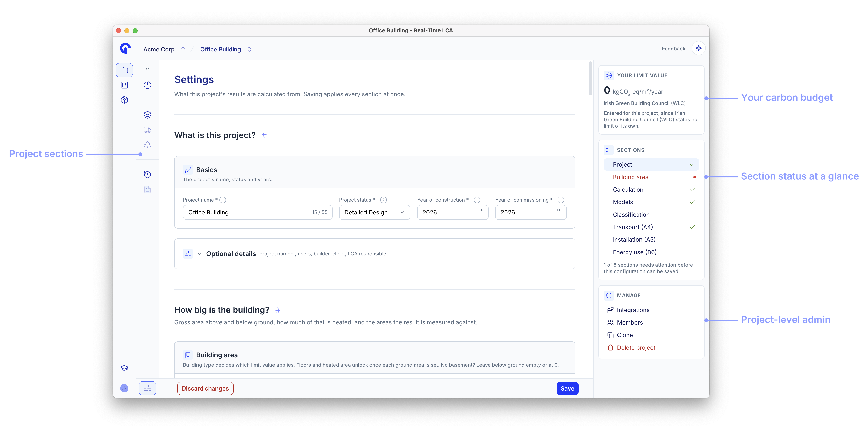Image resolution: width=868 pixels, height=438 pixels.
Task: Jump to the Transport (A4) section
Action: click(651, 227)
